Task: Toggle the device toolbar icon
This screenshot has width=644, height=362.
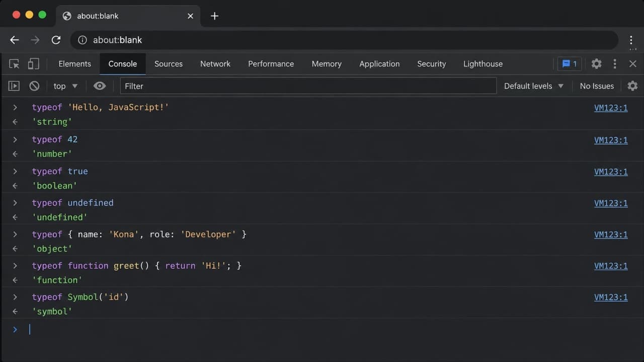Action: tap(33, 64)
